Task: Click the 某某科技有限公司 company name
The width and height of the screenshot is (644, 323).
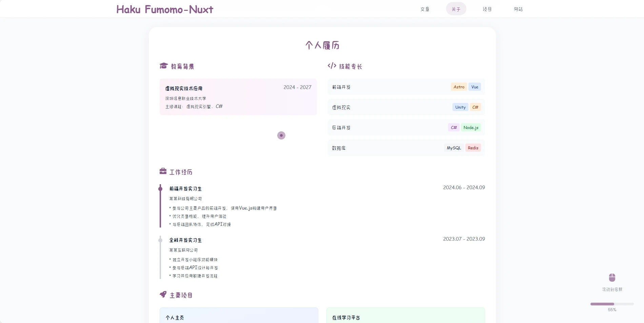Action: coord(186,198)
